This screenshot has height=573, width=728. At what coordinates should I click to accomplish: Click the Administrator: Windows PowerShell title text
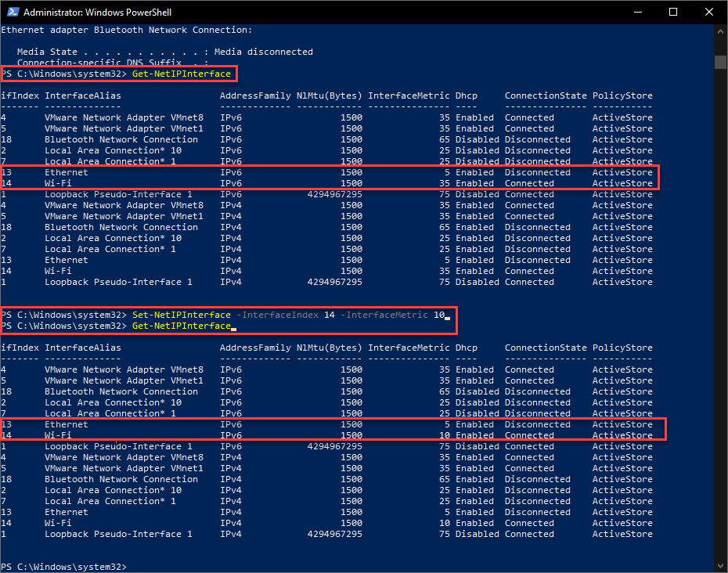click(x=98, y=13)
